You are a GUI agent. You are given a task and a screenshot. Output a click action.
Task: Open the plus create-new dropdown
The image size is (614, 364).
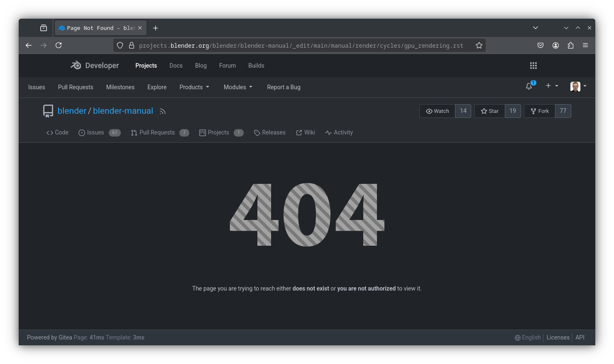click(552, 86)
